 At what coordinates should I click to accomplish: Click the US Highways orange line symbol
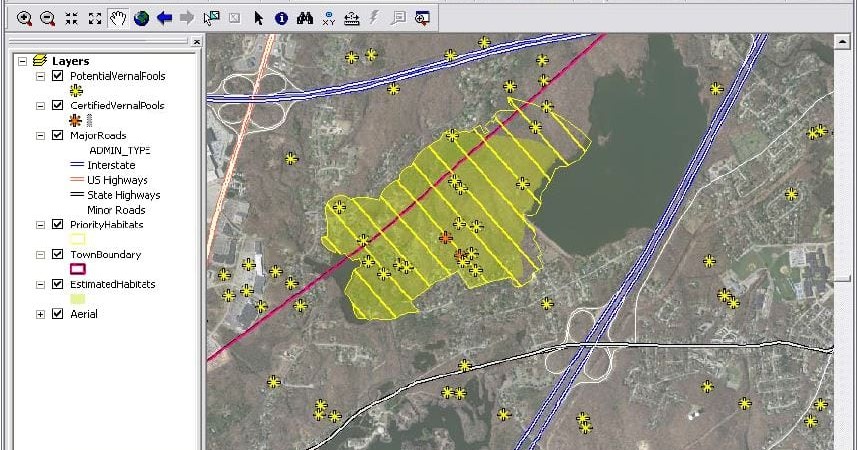[77, 180]
